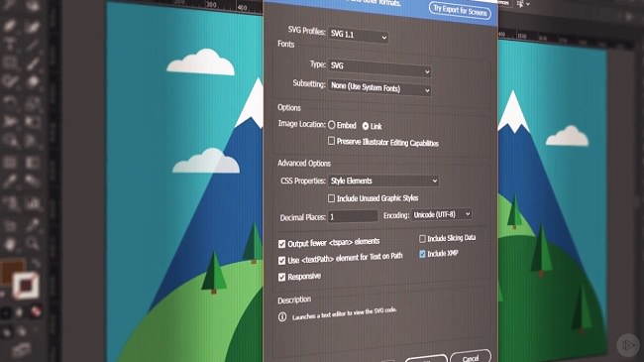The height and width of the screenshot is (362, 644).
Task: Open the SVG Profiles dropdown
Action: point(358,36)
